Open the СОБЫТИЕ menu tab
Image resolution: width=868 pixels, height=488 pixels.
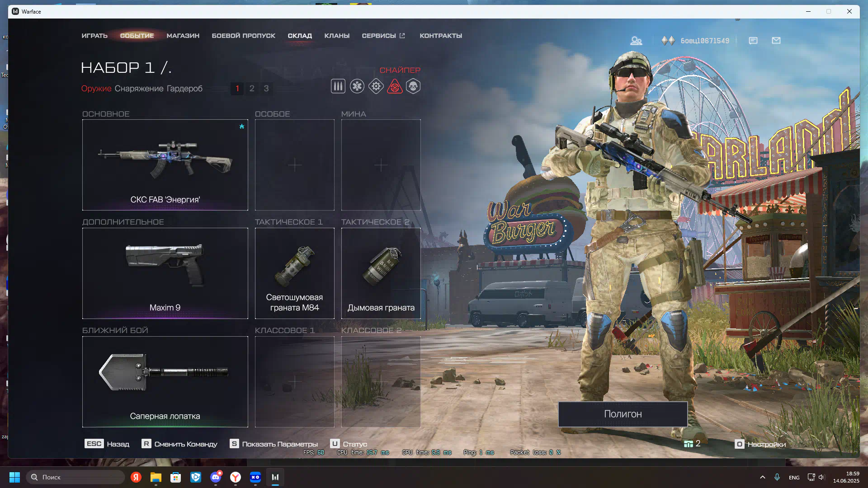[137, 36]
